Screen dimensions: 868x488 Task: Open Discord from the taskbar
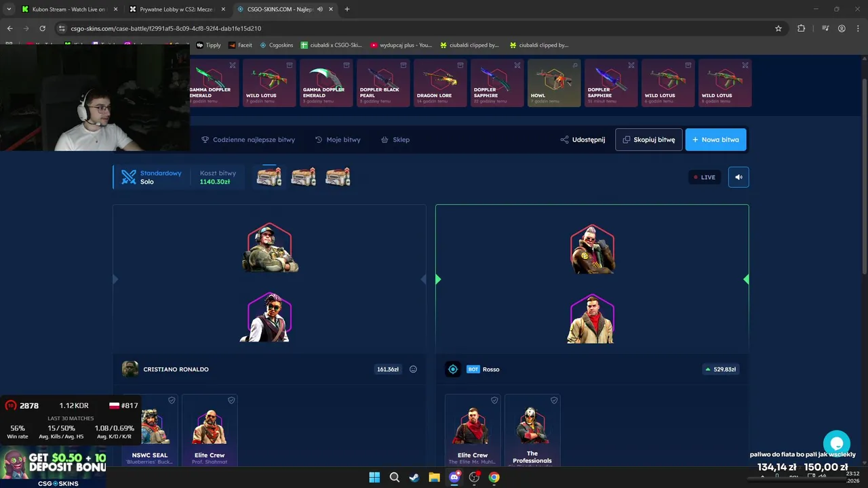coord(454,477)
